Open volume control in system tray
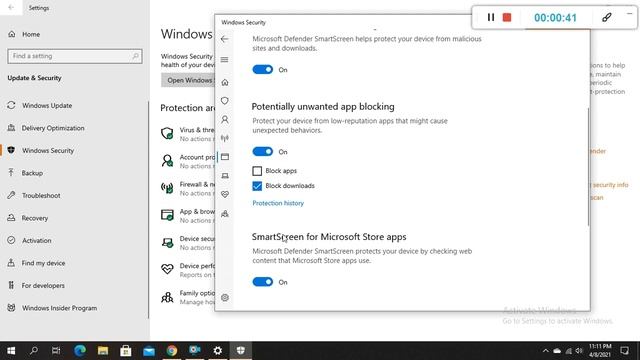Viewport: 640px width, 360px height. pos(579,351)
